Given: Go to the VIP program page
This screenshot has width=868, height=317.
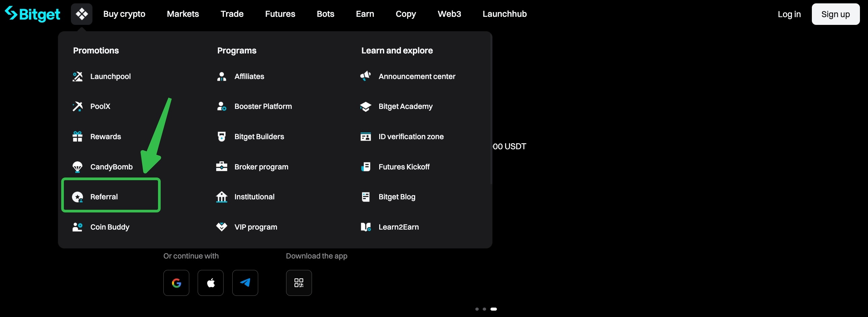Looking at the screenshot, I should (x=256, y=227).
